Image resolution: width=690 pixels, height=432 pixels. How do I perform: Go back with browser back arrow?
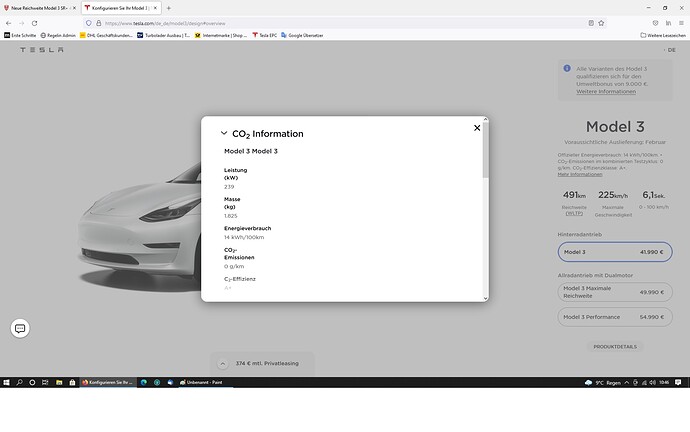pyautogui.click(x=8, y=23)
